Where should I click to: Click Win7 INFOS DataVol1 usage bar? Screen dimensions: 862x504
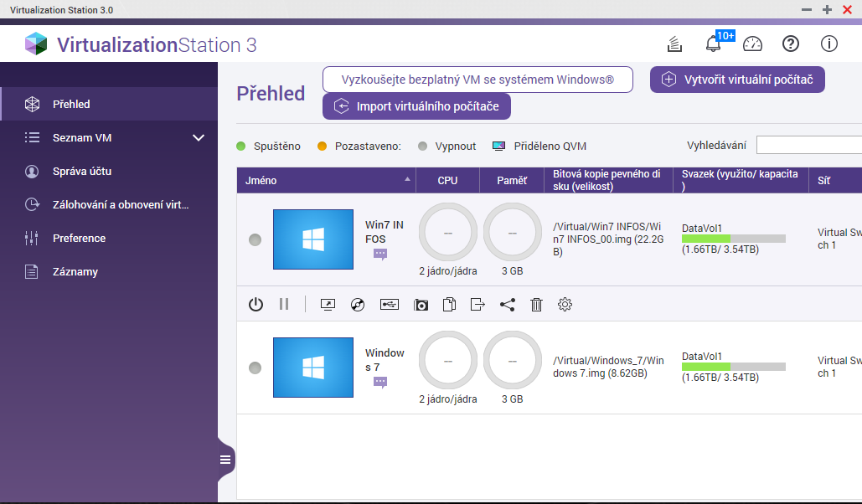pos(733,239)
